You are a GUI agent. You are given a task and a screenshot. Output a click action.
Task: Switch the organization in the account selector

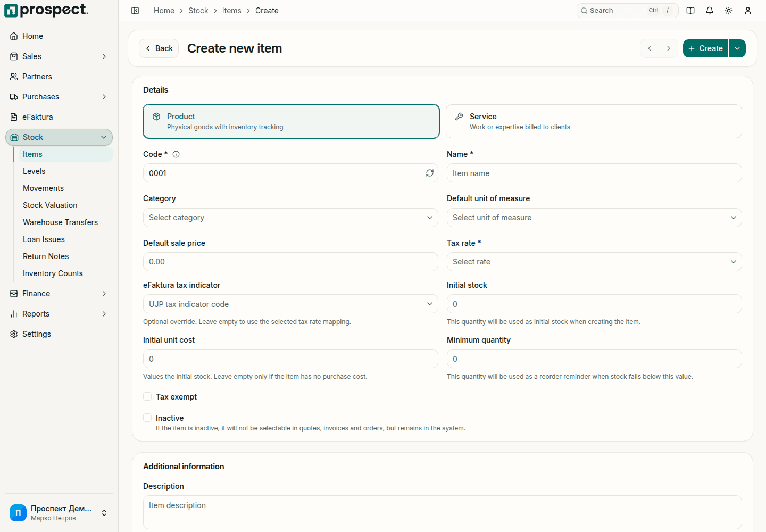coord(59,513)
